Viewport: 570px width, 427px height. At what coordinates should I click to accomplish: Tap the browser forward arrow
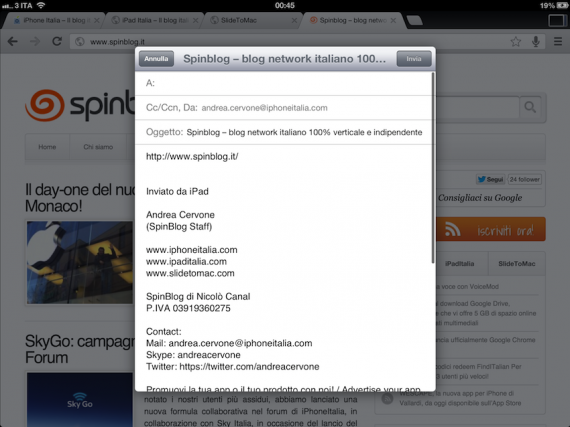35,42
